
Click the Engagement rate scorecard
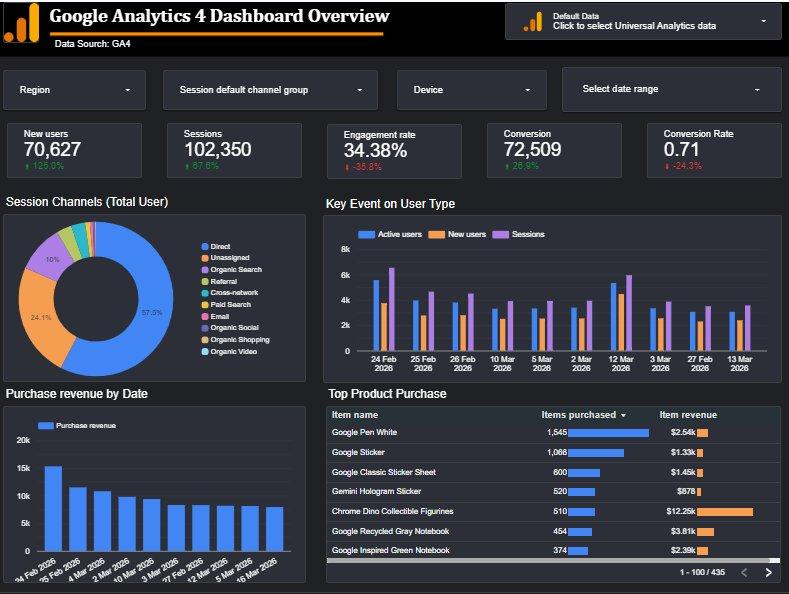(x=394, y=151)
